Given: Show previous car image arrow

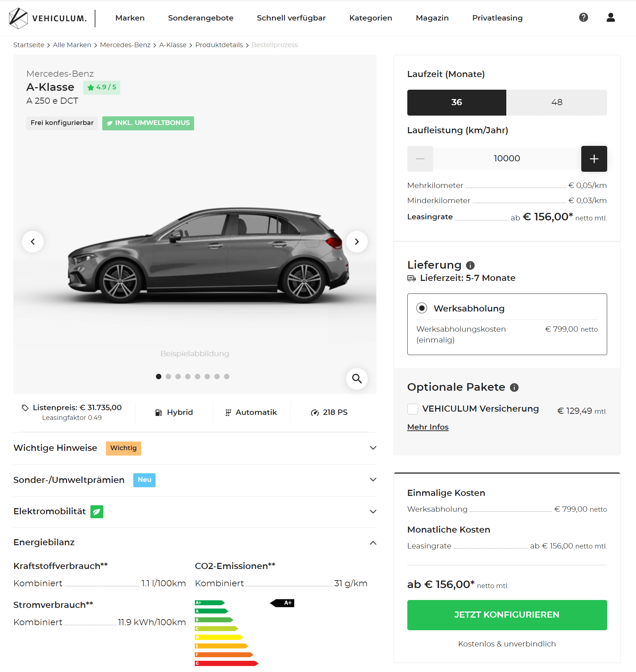Looking at the screenshot, I should coord(33,242).
